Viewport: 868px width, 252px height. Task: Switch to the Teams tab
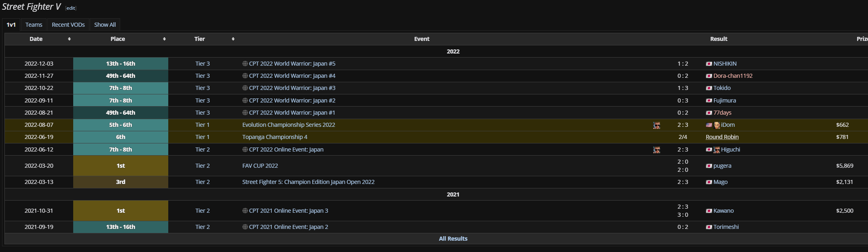click(34, 25)
